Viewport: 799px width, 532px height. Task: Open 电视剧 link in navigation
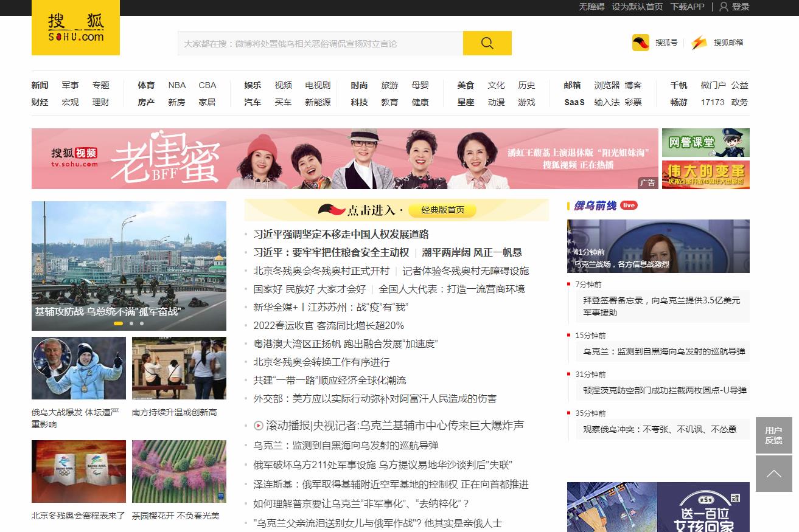(x=318, y=85)
